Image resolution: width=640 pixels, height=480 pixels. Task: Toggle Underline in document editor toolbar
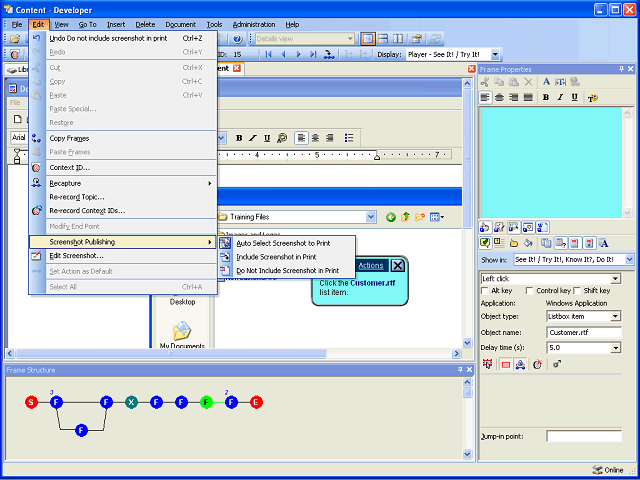(x=267, y=138)
